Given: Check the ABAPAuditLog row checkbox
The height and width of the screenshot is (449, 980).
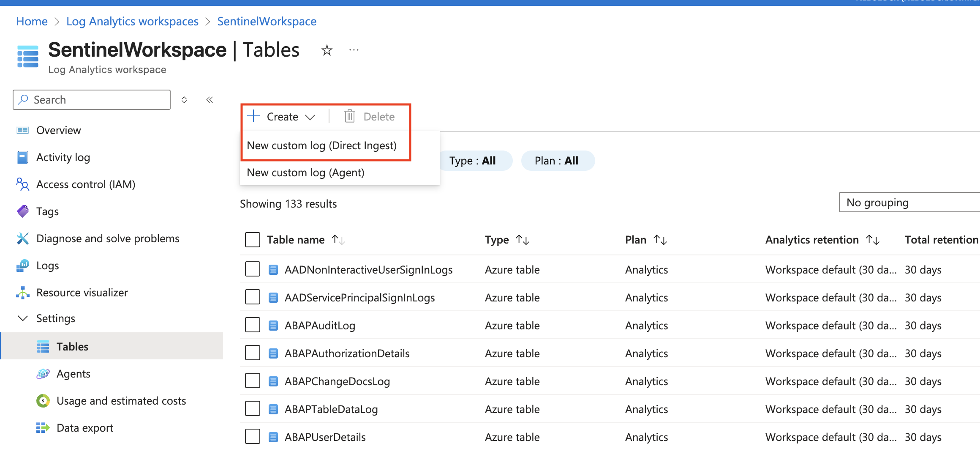Looking at the screenshot, I should [253, 326].
